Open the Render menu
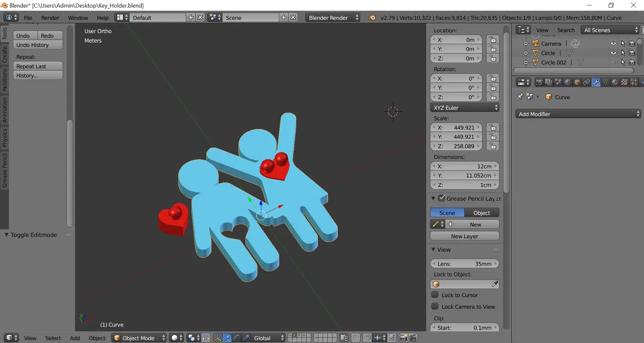The image size is (644, 343). coord(50,18)
